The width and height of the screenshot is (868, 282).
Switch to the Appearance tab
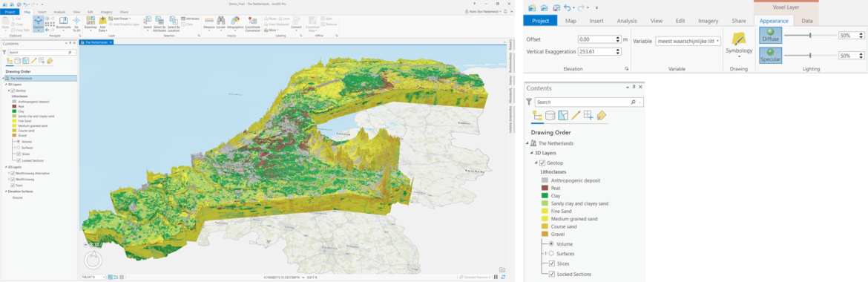(774, 21)
